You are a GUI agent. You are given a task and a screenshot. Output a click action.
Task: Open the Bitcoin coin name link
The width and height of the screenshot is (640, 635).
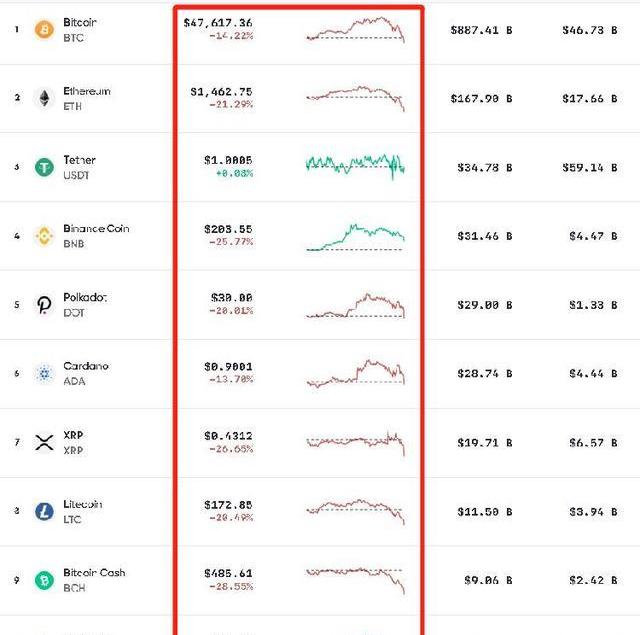click(x=80, y=22)
